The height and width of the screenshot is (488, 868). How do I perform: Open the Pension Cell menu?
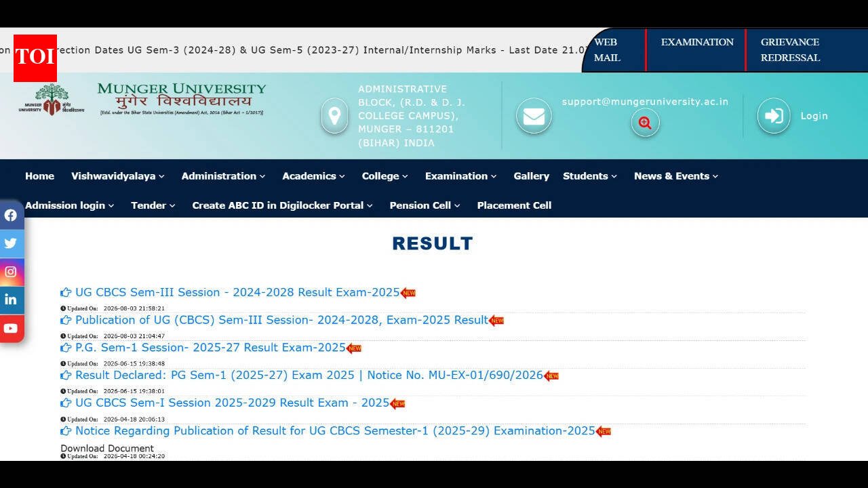point(425,205)
